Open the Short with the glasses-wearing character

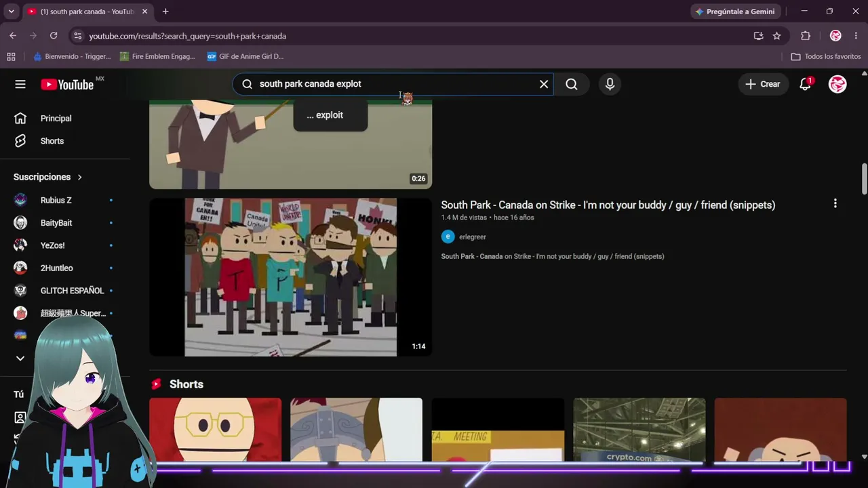click(215, 430)
